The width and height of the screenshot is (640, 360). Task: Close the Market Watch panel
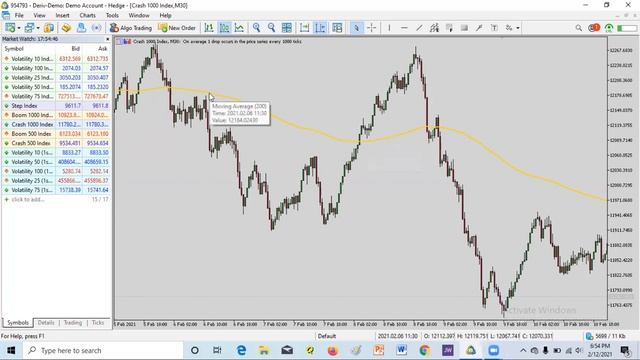pos(108,39)
